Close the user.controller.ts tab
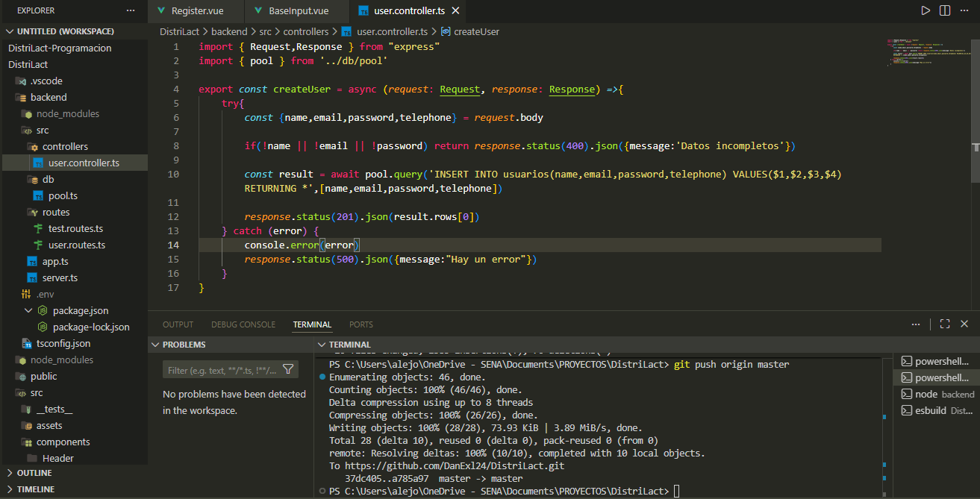The image size is (980, 499). (455, 11)
